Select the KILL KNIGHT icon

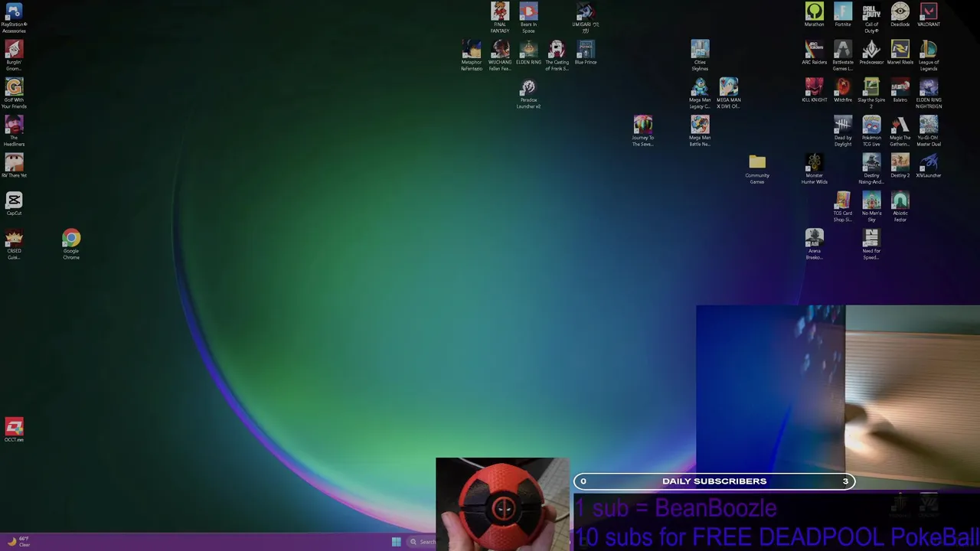[x=815, y=90]
